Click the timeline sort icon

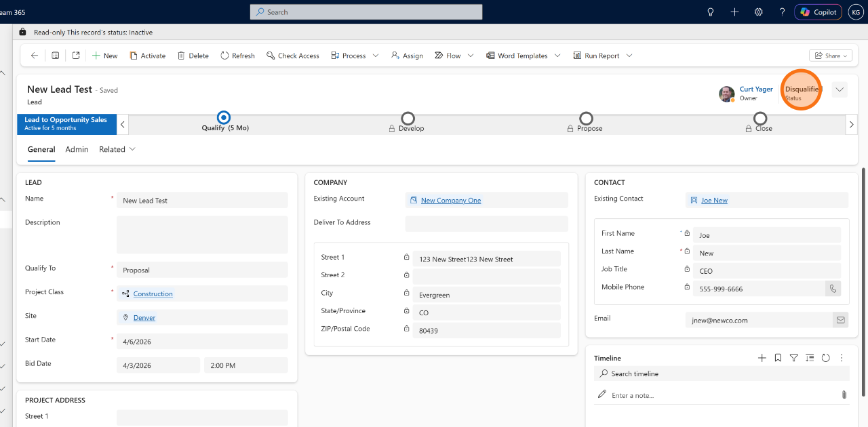pos(810,358)
